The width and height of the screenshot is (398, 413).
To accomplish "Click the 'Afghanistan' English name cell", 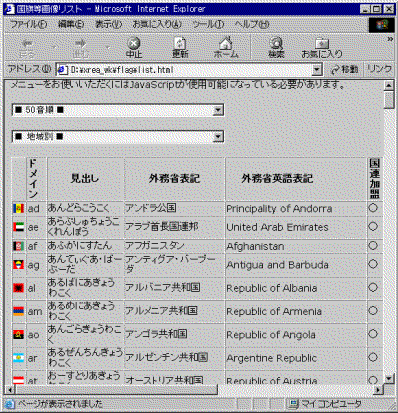I will pos(296,246).
